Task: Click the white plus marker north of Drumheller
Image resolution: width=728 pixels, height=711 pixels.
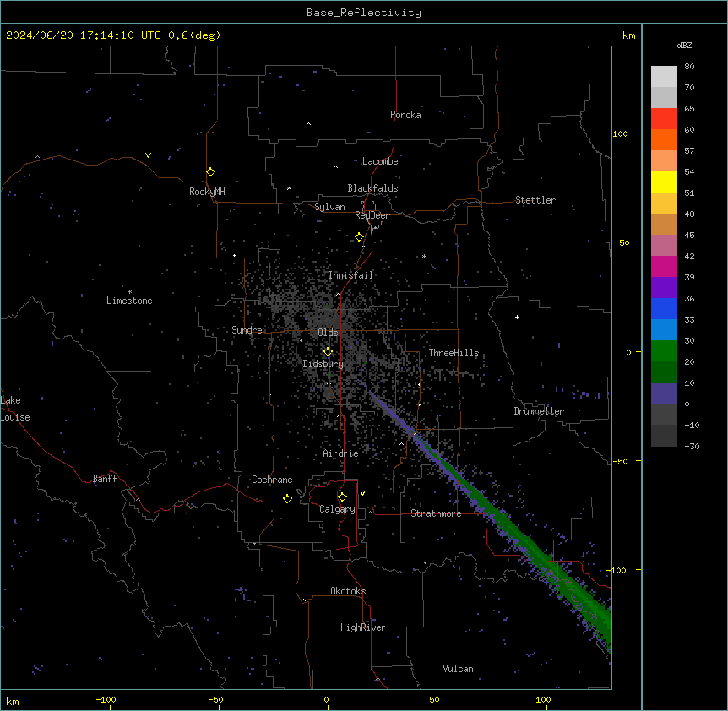Action: click(517, 317)
